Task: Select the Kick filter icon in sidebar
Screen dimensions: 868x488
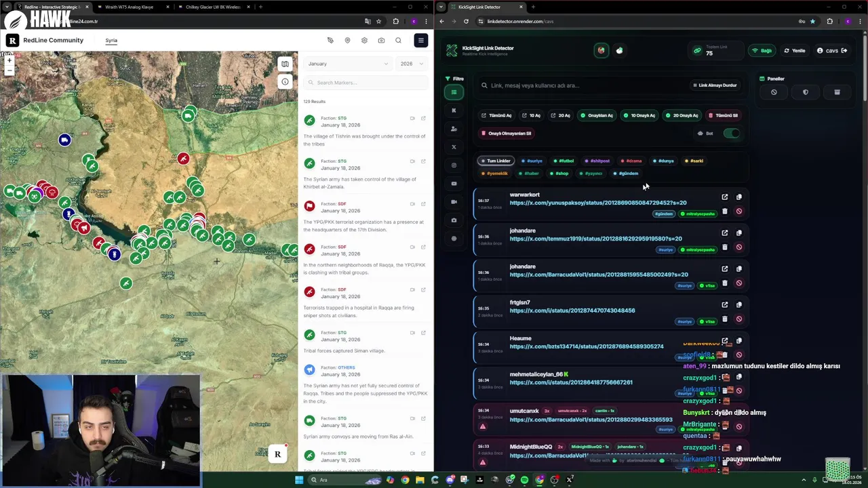Action: 454,110
